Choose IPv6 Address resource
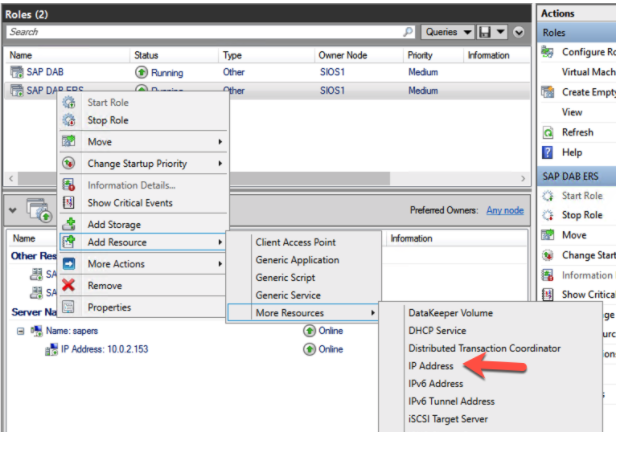Viewport: 633px width, 459px height. click(436, 384)
